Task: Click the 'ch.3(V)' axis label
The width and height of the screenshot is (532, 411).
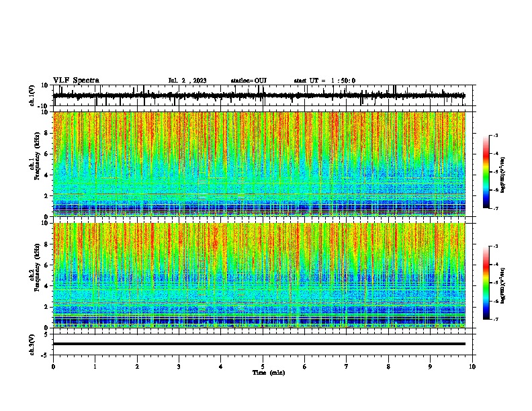Action: pos(32,345)
